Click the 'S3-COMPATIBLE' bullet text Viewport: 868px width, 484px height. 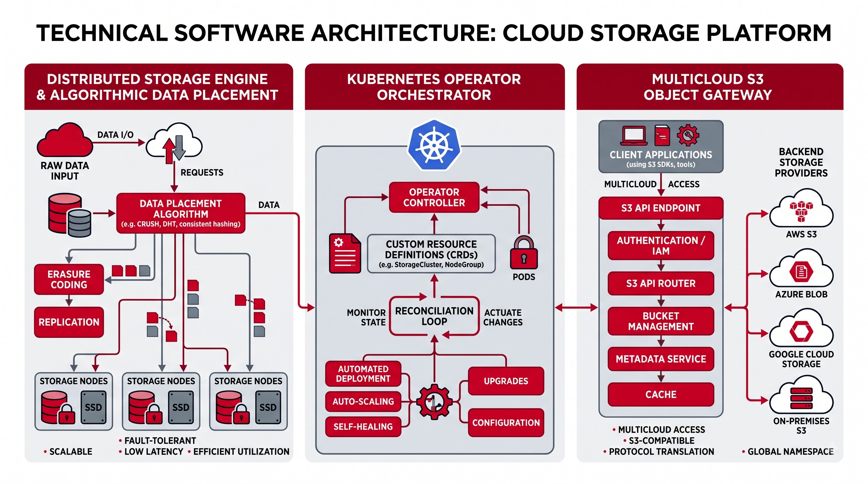click(661, 441)
